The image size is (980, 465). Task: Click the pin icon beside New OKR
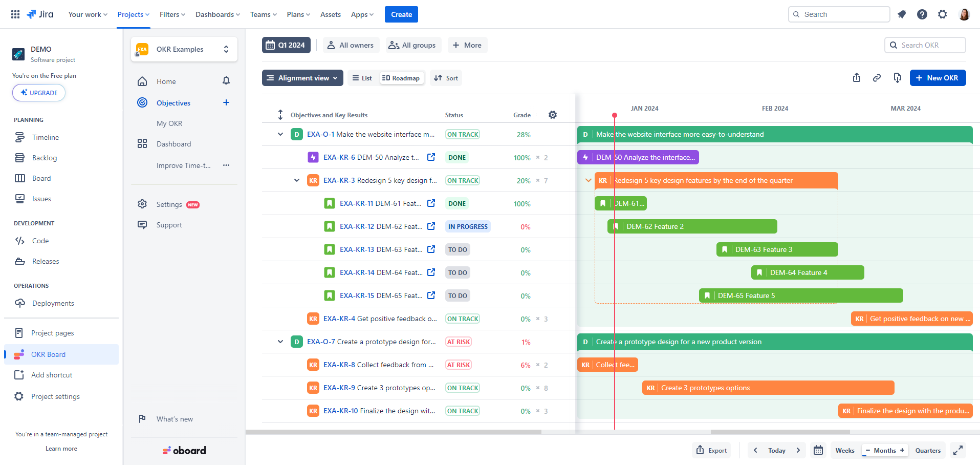(x=897, y=78)
